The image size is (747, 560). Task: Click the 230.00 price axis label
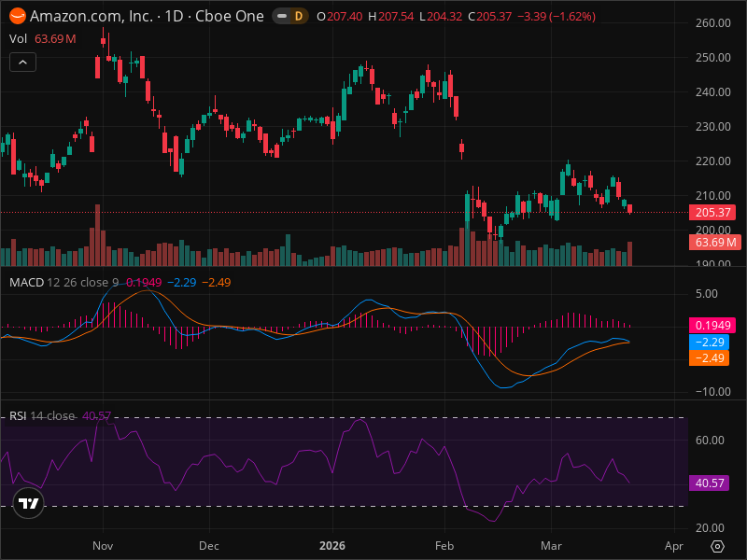(712, 127)
